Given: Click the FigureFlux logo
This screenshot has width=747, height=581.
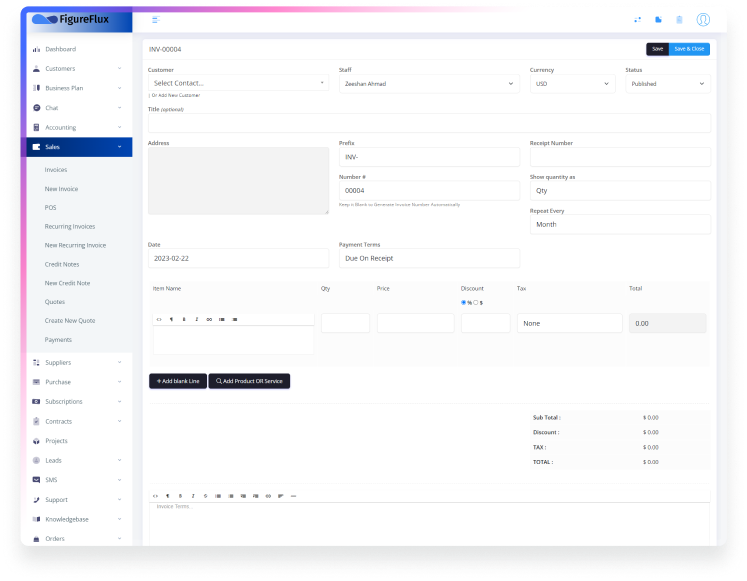Looking at the screenshot, I should click(x=71, y=19).
